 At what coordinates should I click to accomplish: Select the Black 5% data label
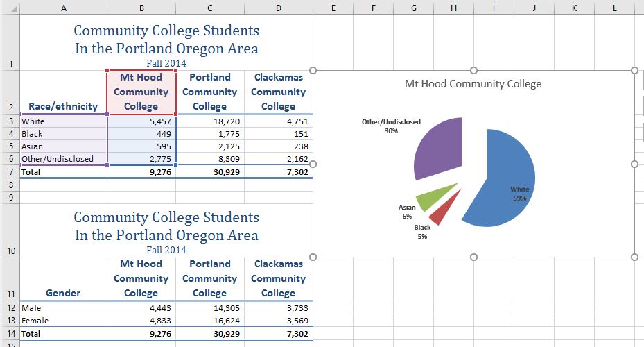(x=422, y=232)
